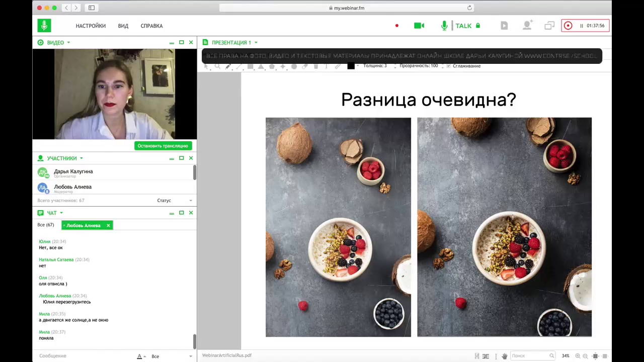644x362 pixels.
Task: Open the chat recipient Все dropdown
Action: pyautogui.click(x=172, y=356)
